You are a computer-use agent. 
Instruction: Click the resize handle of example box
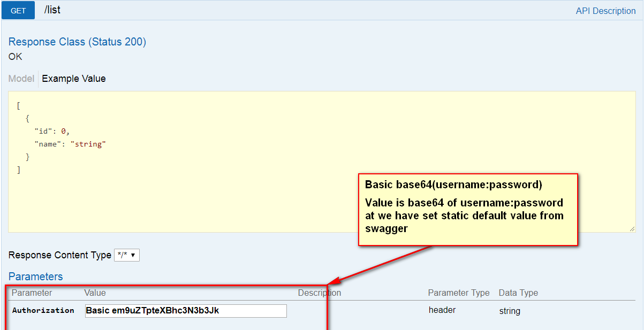click(x=633, y=229)
